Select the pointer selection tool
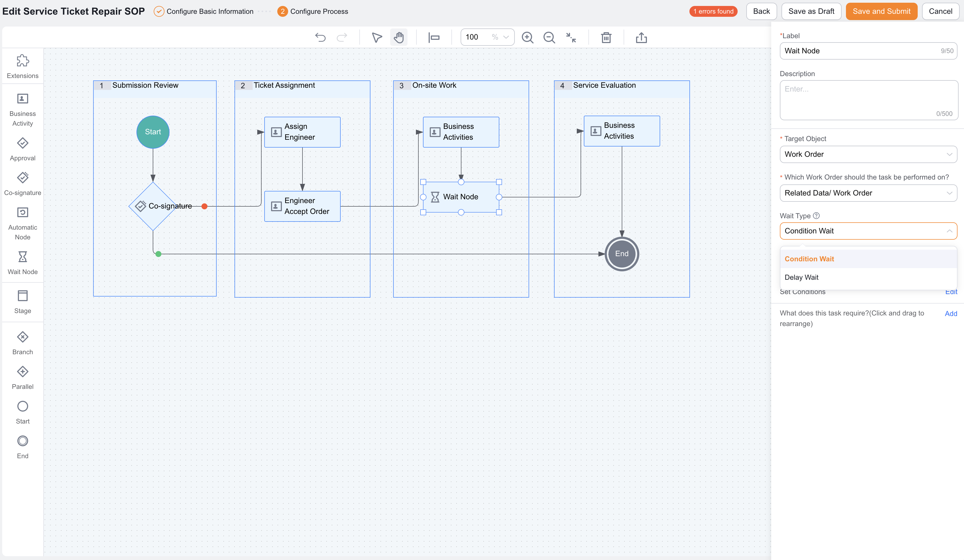964x560 pixels. [377, 37]
